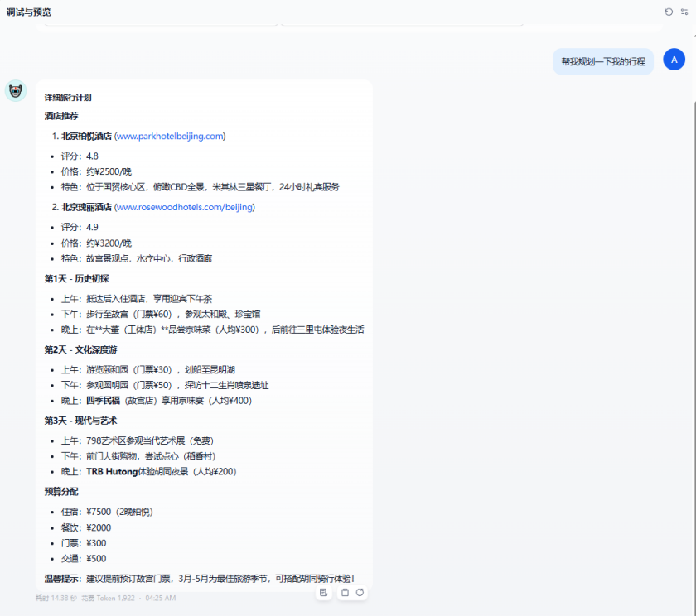Click the line 餐饮：¥2000

pos(86,527)
